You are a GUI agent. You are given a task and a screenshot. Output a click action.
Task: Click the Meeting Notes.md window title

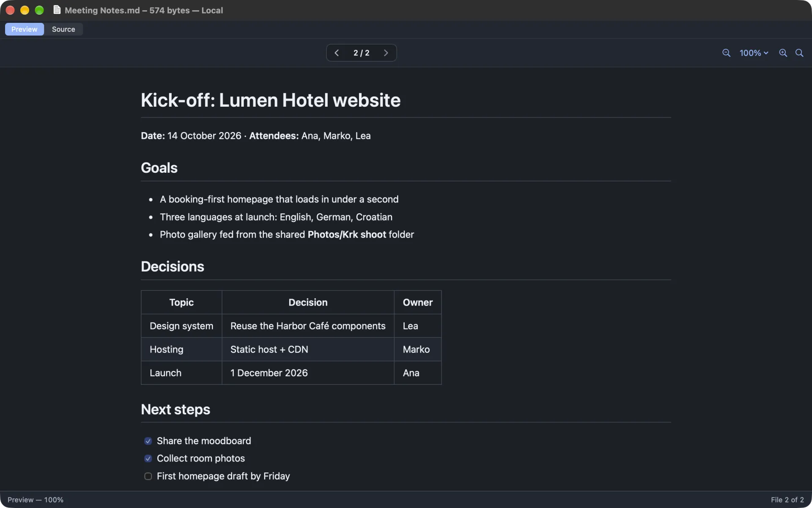[x=144, y=10]
